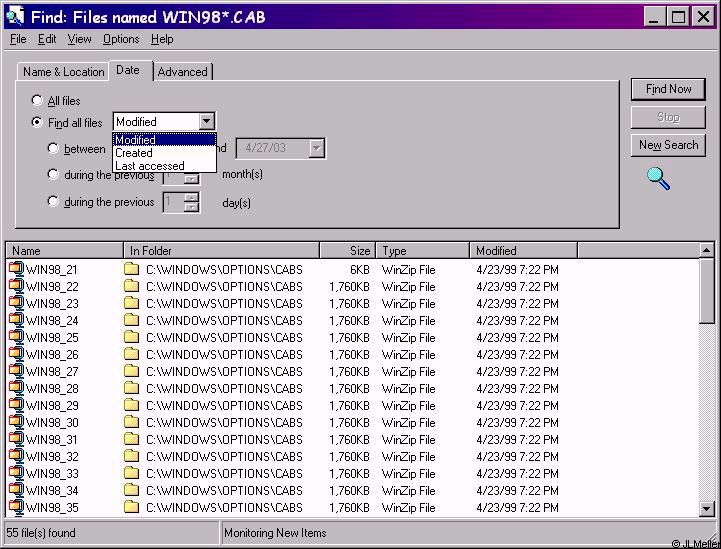The image size is (721, 549).
Task: Switch to the Advanced tab
Action: pyautogui.click(x=183, y=72)
